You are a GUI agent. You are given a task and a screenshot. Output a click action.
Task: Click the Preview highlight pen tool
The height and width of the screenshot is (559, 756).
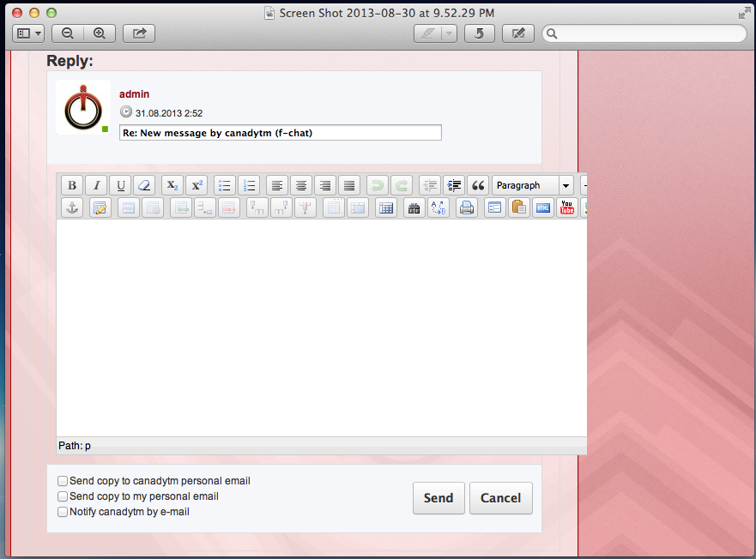coord(428,33)
